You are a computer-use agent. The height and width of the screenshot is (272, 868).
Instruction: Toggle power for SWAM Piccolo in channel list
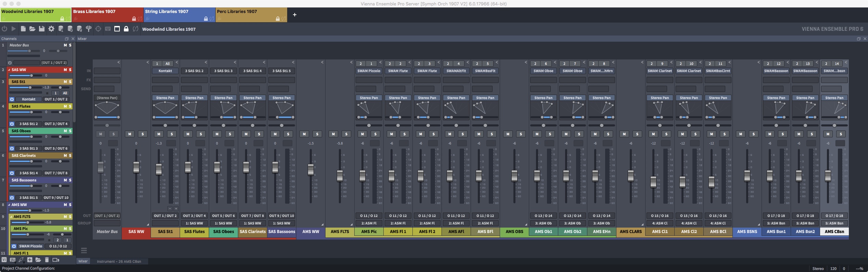click(14, 246)
